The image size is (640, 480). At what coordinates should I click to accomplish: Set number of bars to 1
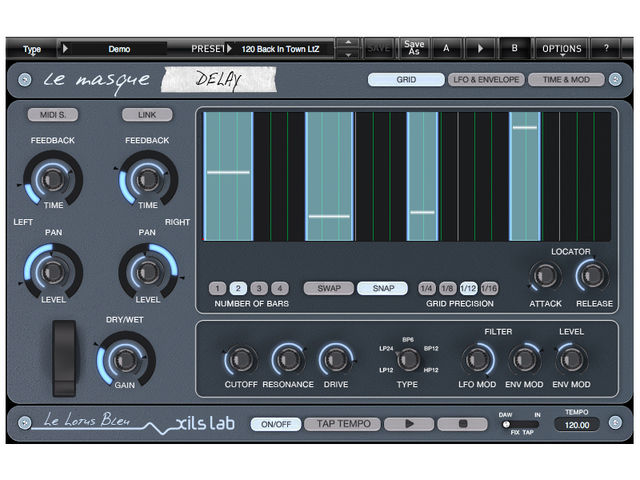218,289
